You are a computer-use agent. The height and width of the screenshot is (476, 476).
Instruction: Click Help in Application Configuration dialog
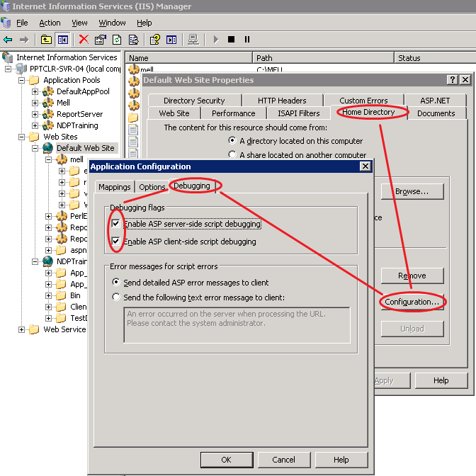341,460
